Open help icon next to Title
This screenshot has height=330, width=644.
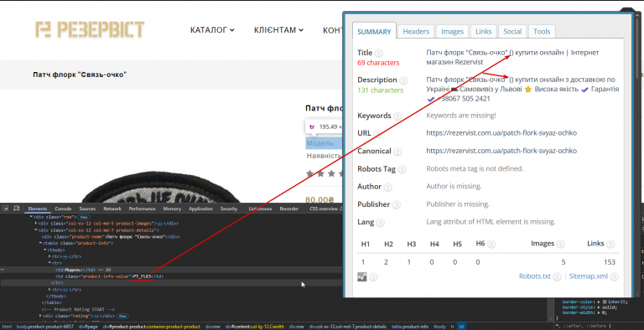[379, 53]
